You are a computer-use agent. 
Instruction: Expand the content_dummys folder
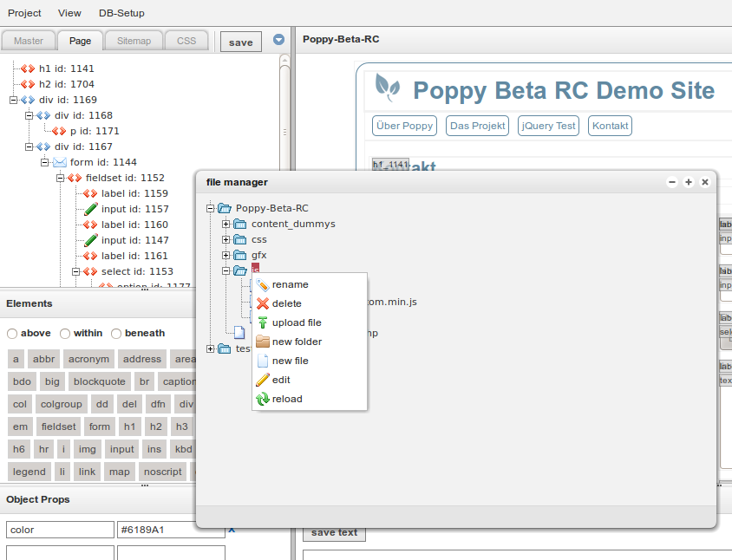[x=225, y=224]
